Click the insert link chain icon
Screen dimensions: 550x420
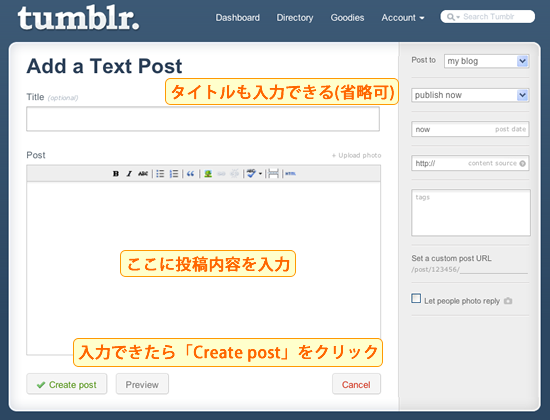tap(221, 174)
